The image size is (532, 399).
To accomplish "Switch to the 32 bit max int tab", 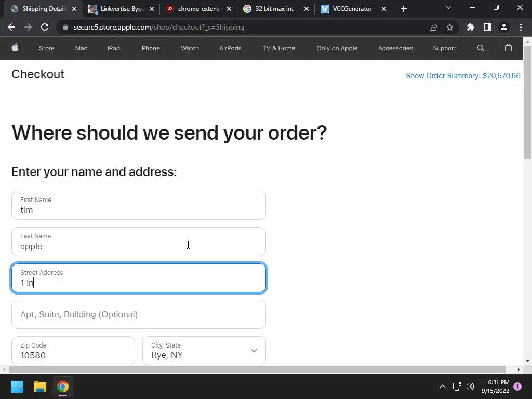I will coord(275,9).
